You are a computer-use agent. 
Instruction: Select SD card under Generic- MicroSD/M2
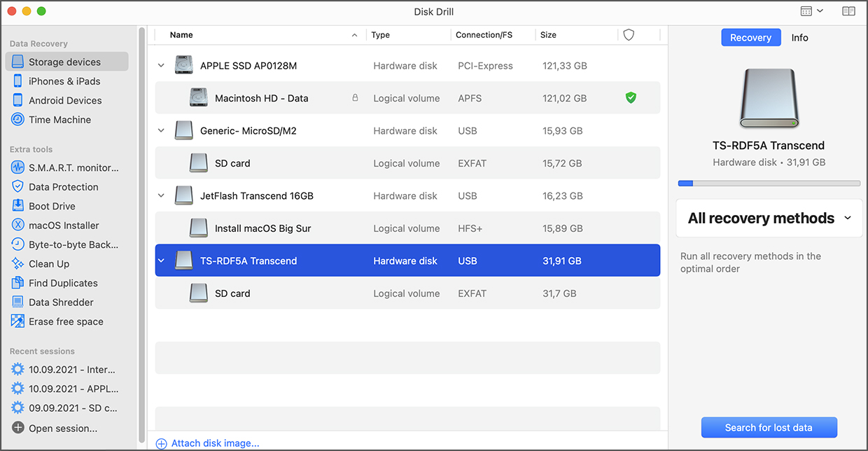pos(407,163)
